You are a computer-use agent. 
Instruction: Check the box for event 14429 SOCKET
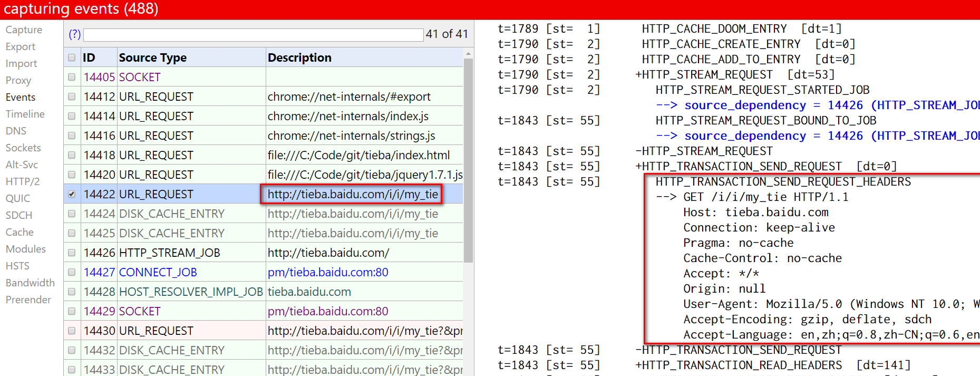tap(72, 311)
